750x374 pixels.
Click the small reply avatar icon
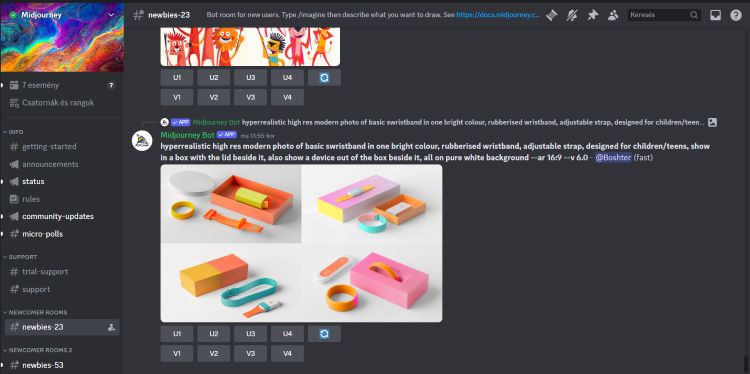click(165, 122)
